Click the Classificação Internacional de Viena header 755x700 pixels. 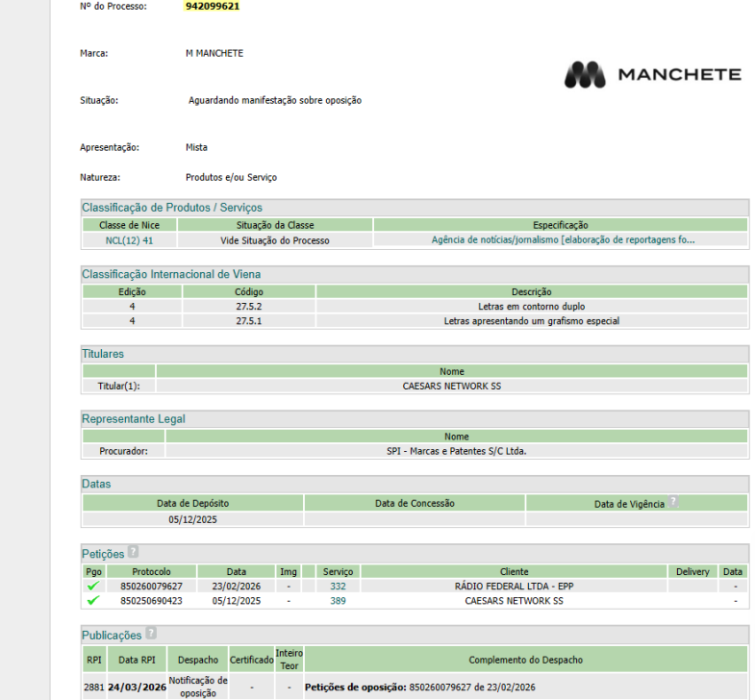(171, 274)
